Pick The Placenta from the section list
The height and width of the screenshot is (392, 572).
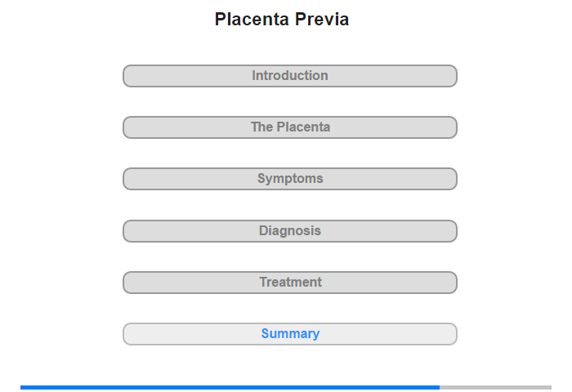[x=289, y=127]
